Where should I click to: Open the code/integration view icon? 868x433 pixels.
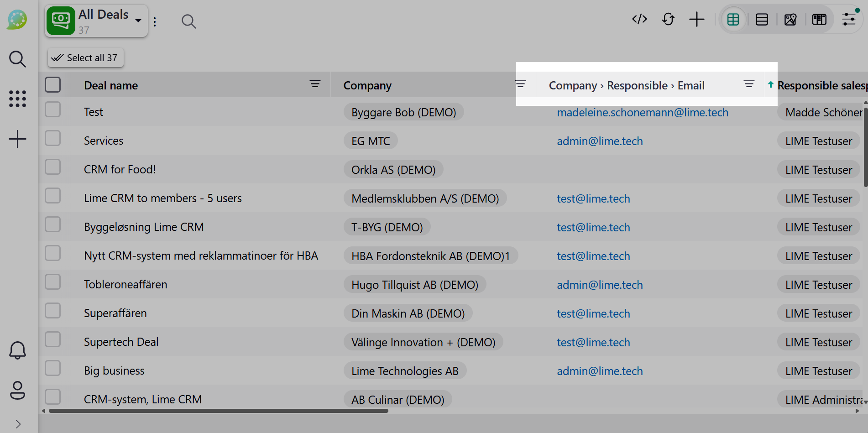(639, 20)
